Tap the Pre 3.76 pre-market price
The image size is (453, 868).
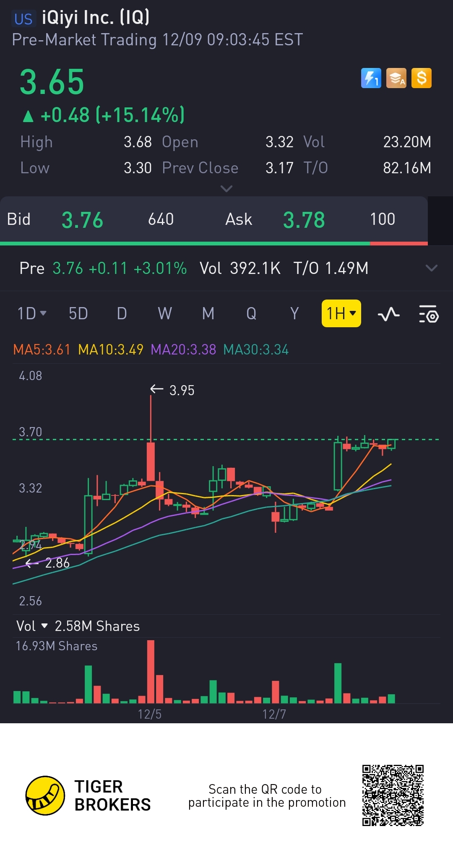[68, 268]
